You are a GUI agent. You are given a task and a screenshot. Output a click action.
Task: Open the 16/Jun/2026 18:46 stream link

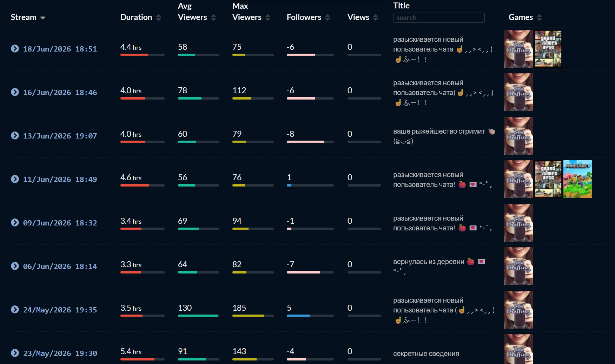tap(60, 92)
